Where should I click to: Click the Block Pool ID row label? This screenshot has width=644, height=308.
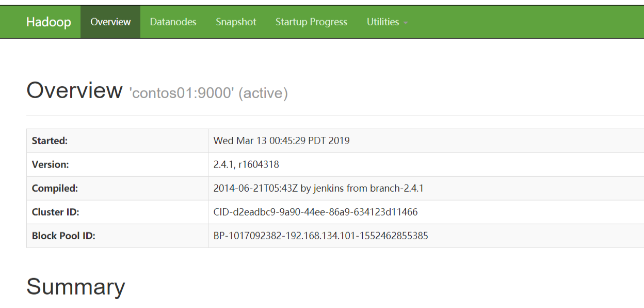pos(63,236)
